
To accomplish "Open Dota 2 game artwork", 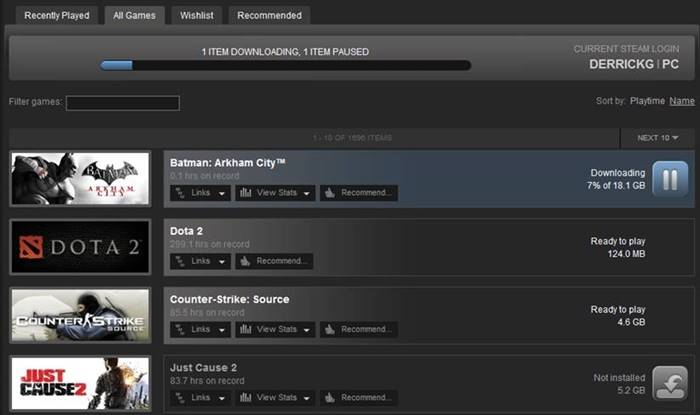I will click(x=80, y=247).
